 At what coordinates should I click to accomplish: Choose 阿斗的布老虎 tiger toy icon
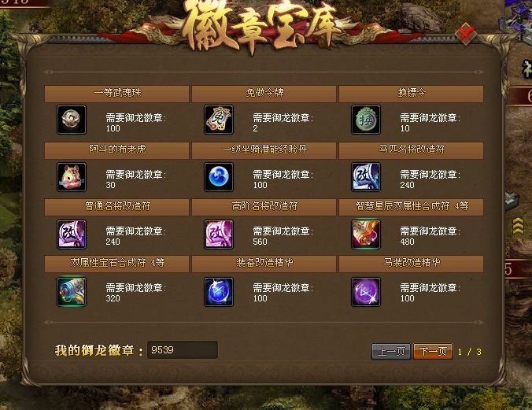(72, 177)
